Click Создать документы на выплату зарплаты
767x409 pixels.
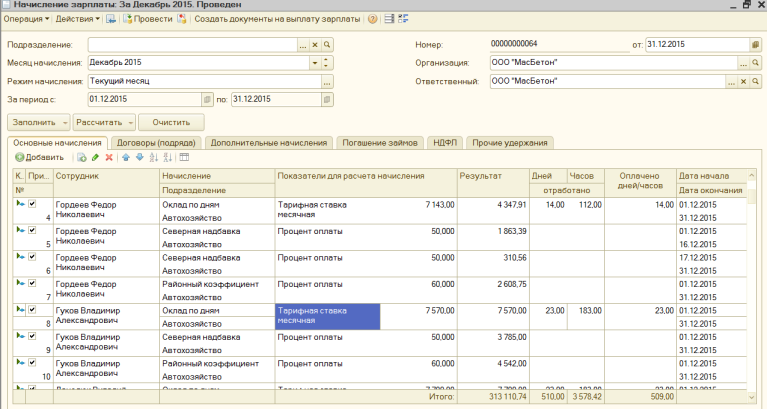coord(277,19)
